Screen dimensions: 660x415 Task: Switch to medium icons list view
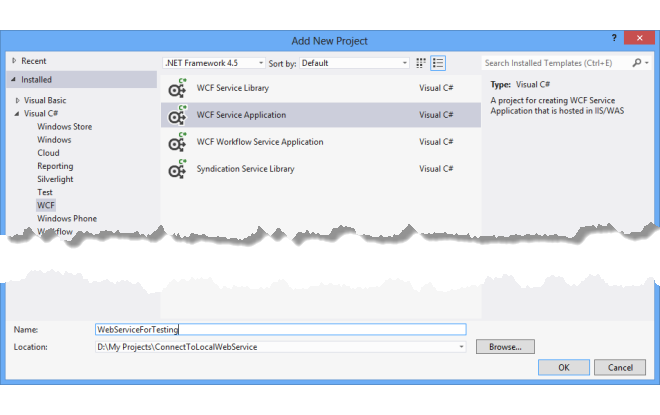point(438,63)
